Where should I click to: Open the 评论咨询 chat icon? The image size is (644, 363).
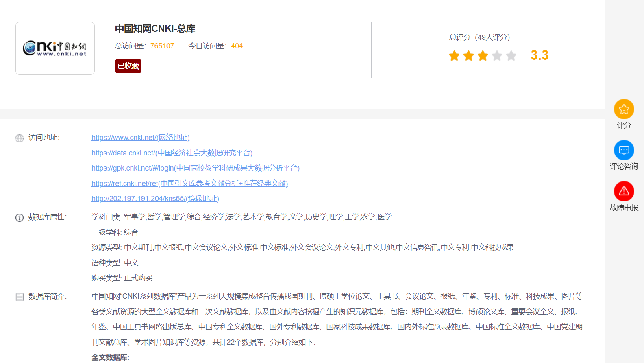coord(624,150)
